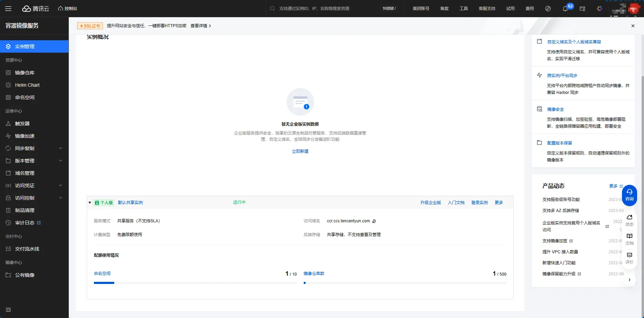Click the 动态 cloud icon

click(629, 220)
